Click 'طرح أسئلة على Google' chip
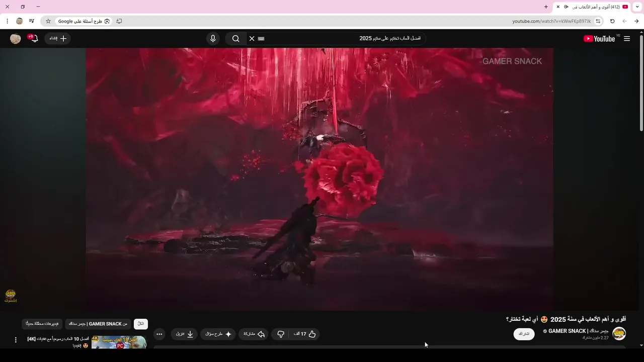Image resolution: width=644 pixels, height=362 pixels. (83, 21)
